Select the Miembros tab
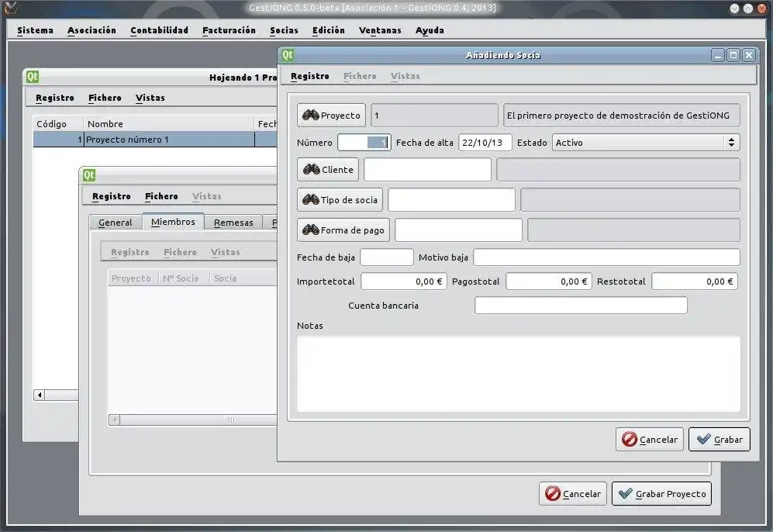This screenshot has height=532, width=773. (x=173, y=222)
